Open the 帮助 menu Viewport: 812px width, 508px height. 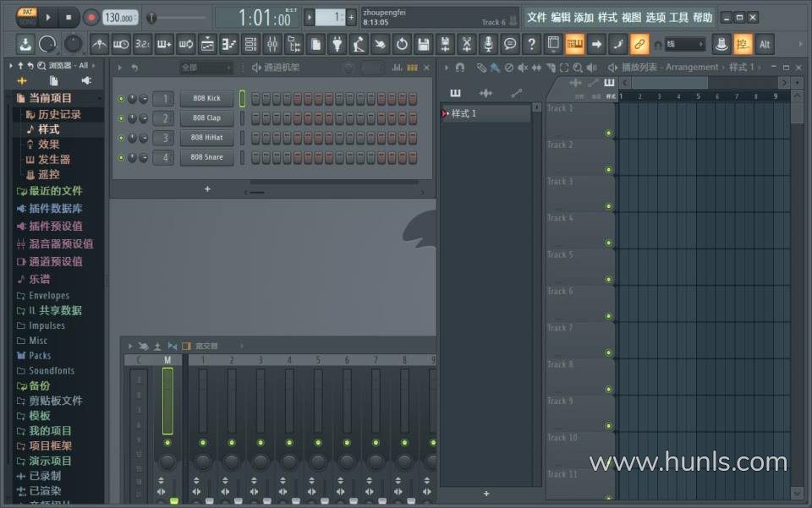(702, 18)
